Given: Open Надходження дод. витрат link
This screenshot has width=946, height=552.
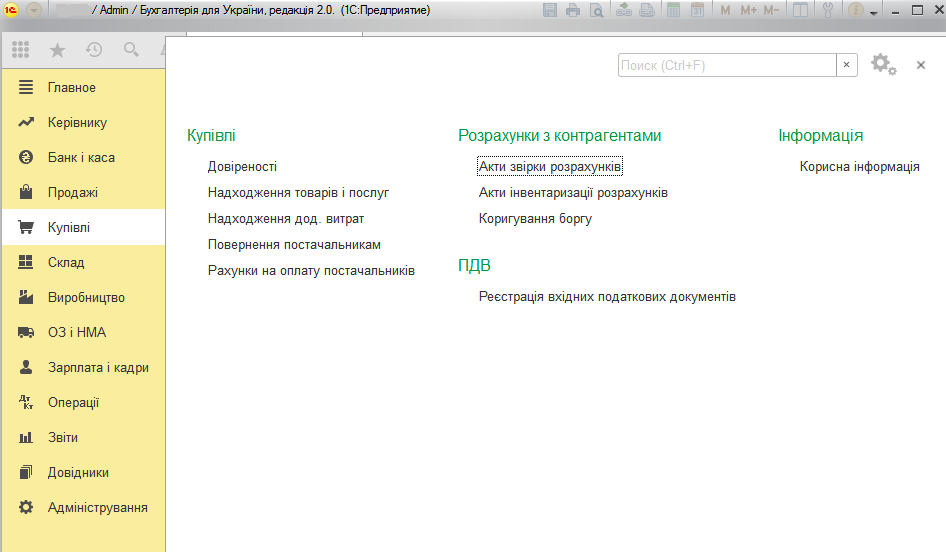Looking at the screenshot, I should pos(286,218).
